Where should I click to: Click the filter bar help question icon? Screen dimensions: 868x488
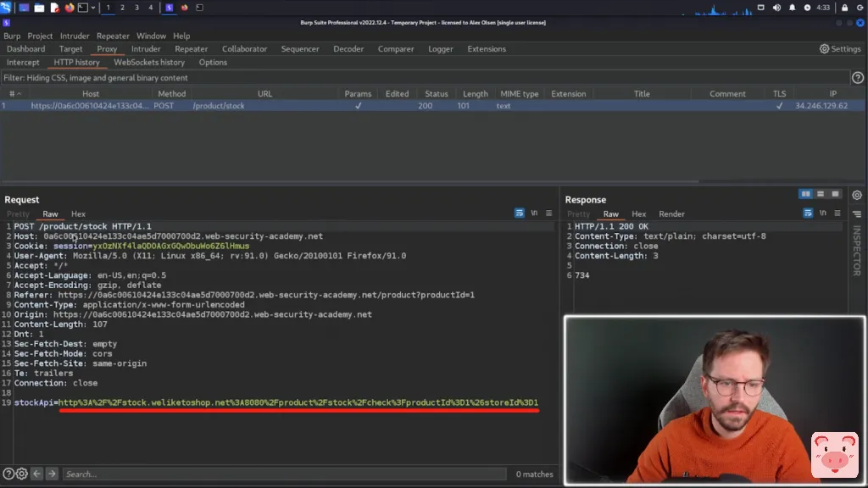pos(857,78)
